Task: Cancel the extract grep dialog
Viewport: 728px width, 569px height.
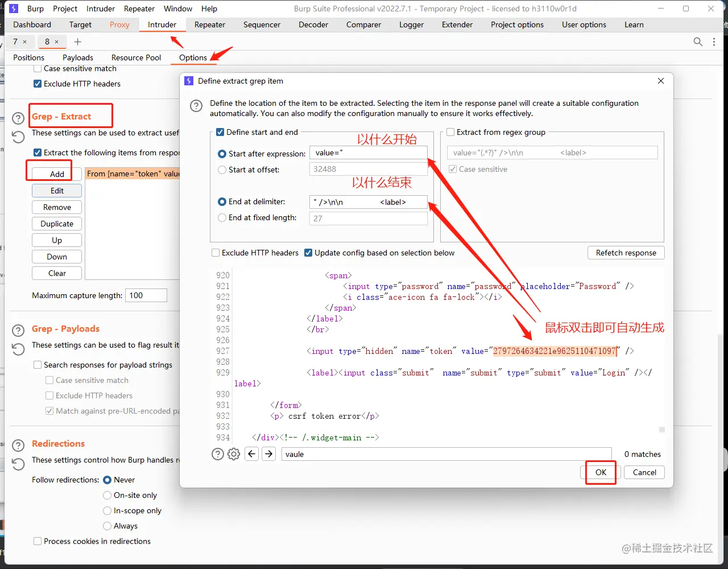Action: (644, 472)
